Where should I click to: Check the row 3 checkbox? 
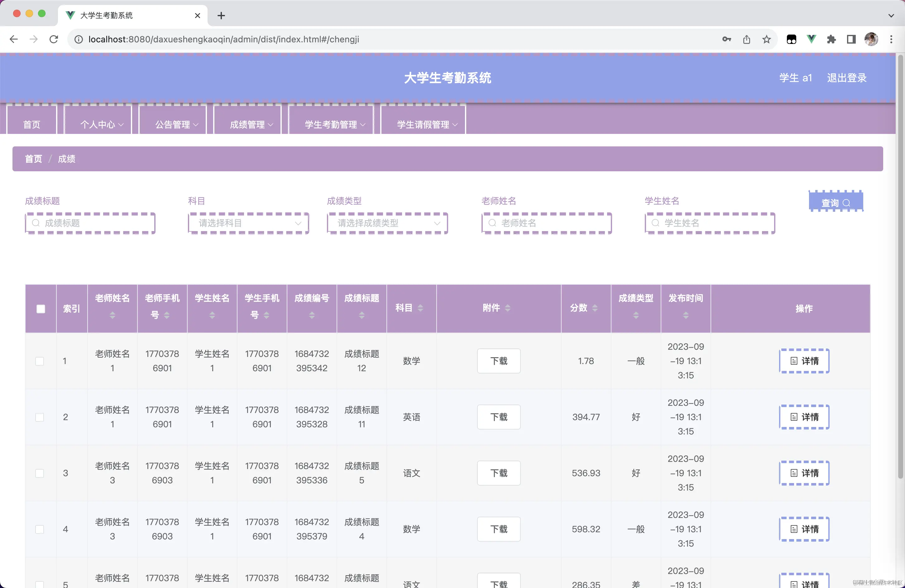pos(40,473)
